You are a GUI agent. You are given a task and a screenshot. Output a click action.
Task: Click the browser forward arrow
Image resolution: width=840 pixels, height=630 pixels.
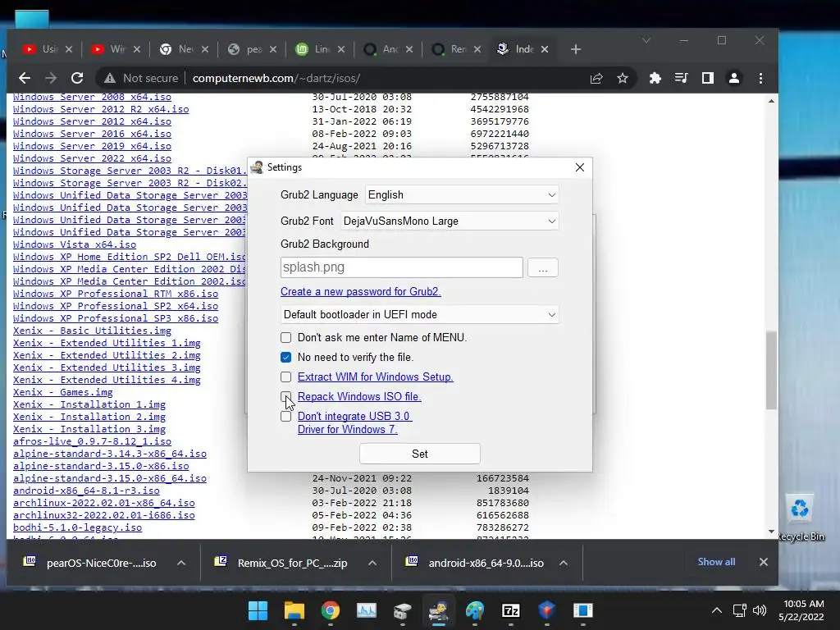51,78
